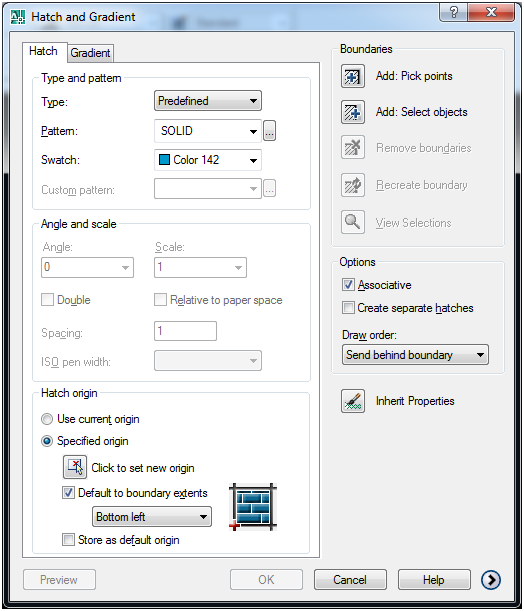This screenshot has height=611, width=524.
Task: Click the OK button
Action: pos(266,580)
